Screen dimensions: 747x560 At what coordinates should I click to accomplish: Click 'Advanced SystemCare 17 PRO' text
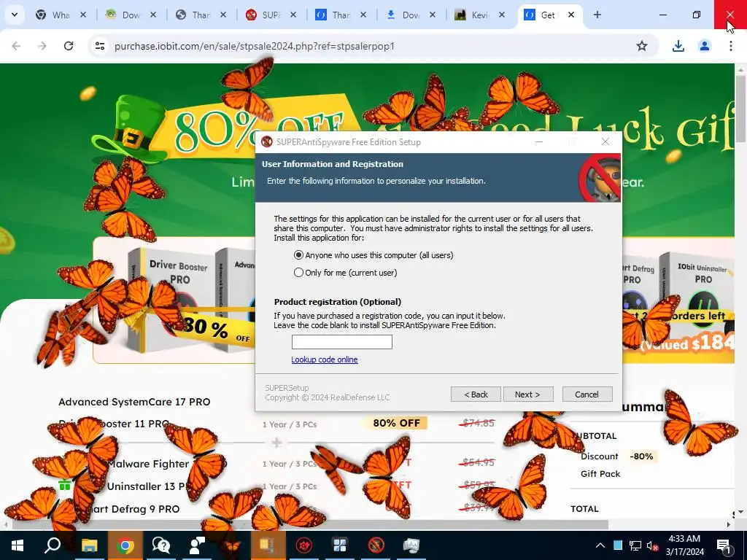coord(134,402)
